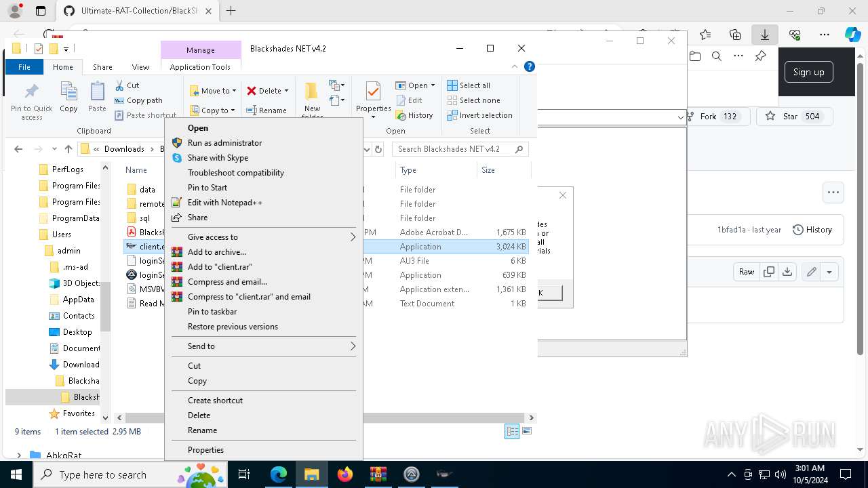This screenshot has height=488, width=868.
Task: Click Select all in ribbon
Action: [469, 85]
